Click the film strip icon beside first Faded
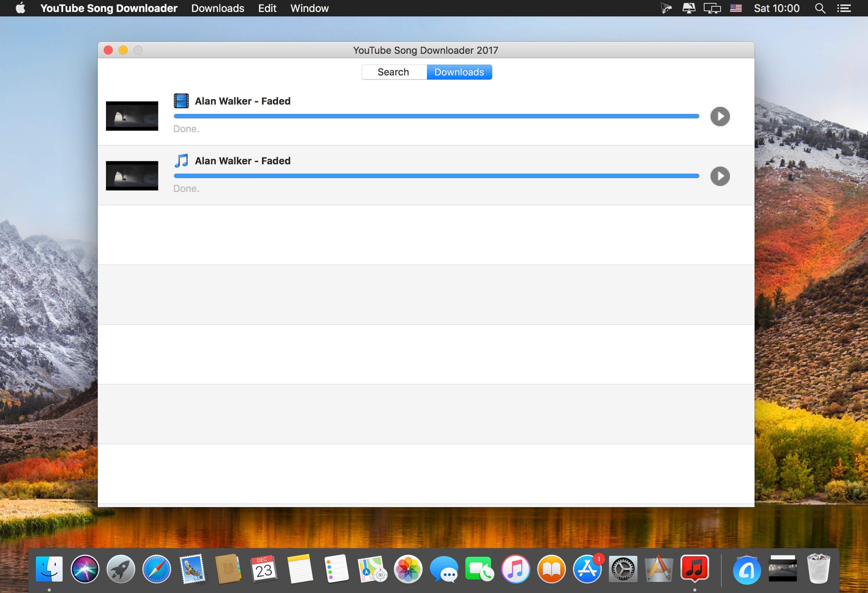Image resolution: width=868 pixels, height=593 pixels. coord(181,101)
